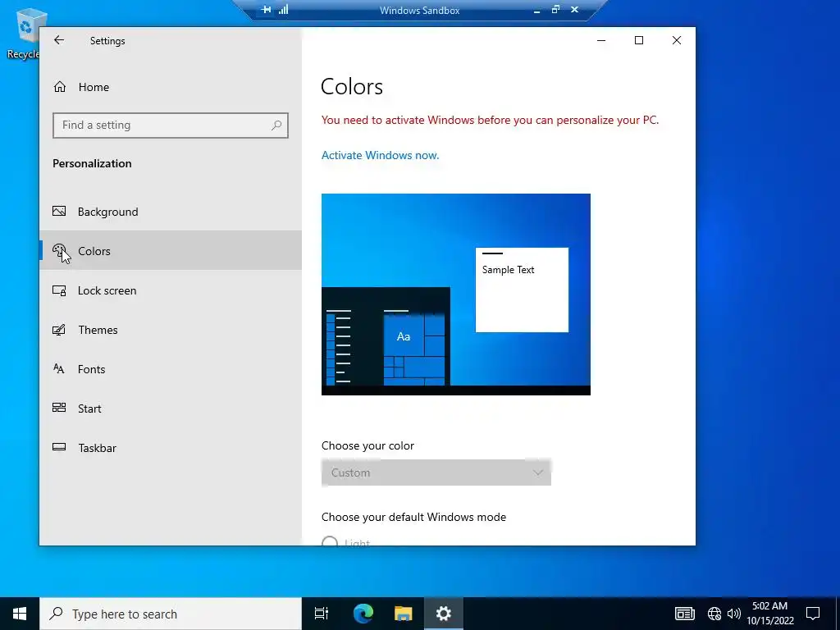Restore down the Windows Sandbox window
The height and width of the screenshot is (630, 840).
[x=555, y=9]
